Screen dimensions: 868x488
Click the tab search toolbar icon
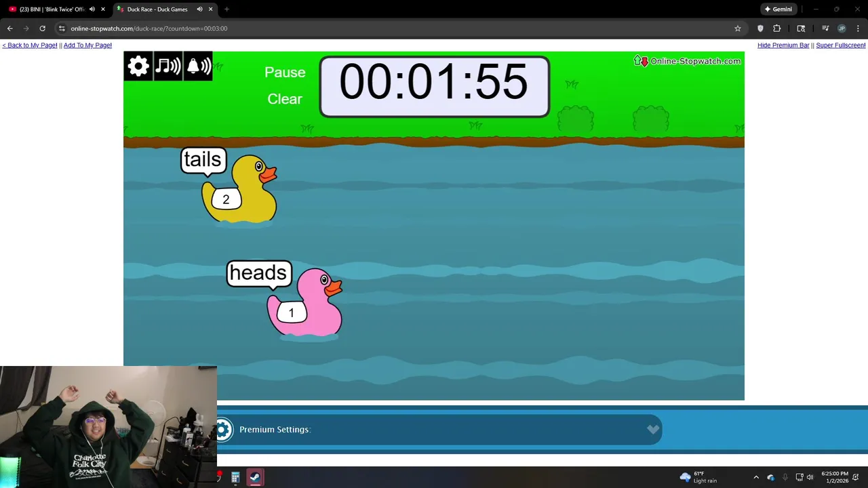point(801,28)
